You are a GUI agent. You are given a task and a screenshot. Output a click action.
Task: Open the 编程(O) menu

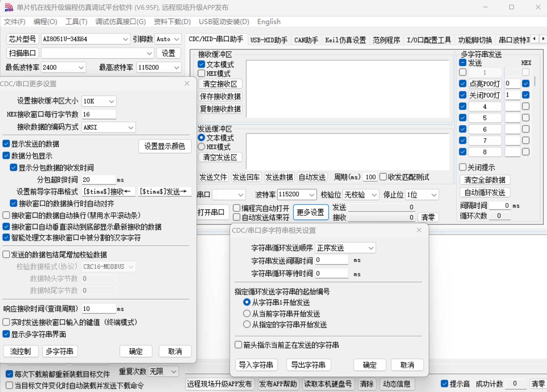coord(45,22)
